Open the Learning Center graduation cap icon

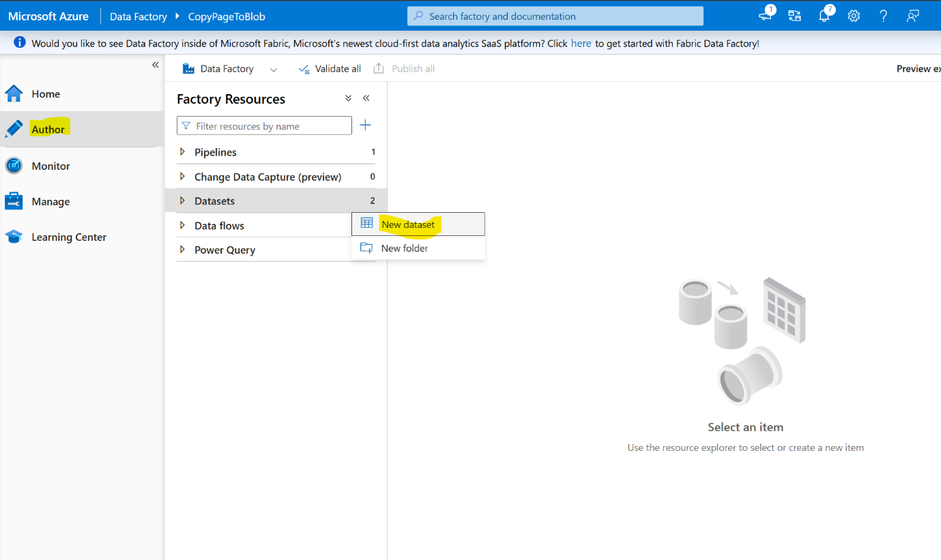(x=14, y=237)
